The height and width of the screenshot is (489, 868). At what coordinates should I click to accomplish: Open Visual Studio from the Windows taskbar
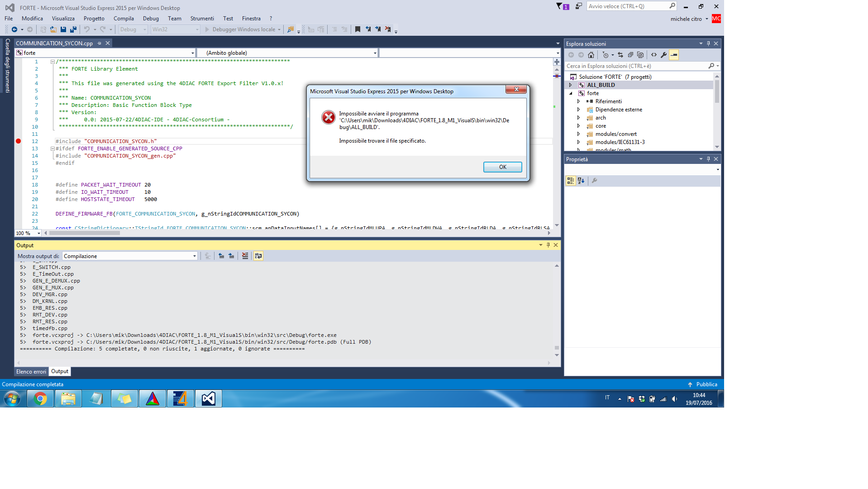209,398
